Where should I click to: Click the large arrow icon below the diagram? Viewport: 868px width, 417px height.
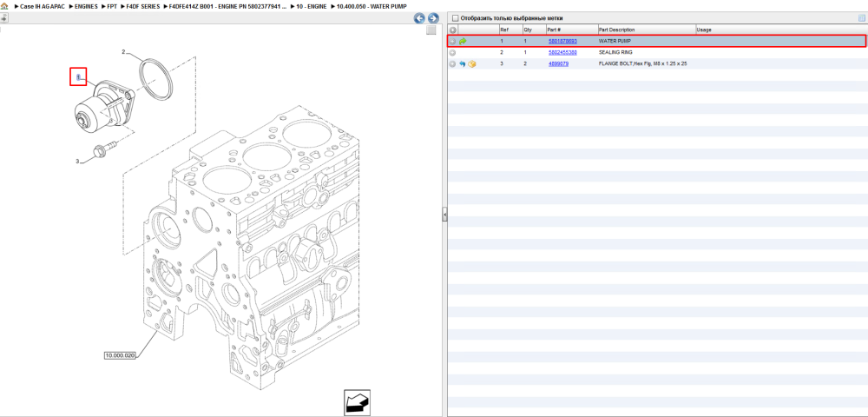[357, 402]
